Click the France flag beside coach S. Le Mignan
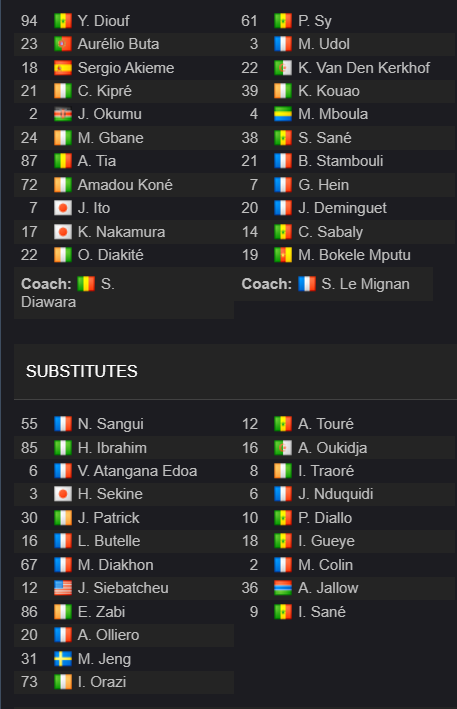The height and width of the screenshot is (709, 457). pos(307,284)
